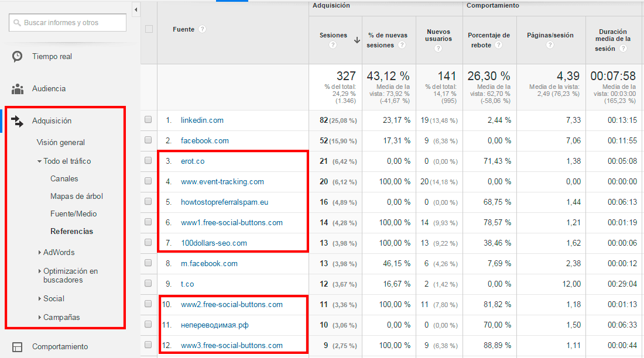The image size is (644, 358).
Task: Open the Canales report
Action: click(x=64, y=179)
